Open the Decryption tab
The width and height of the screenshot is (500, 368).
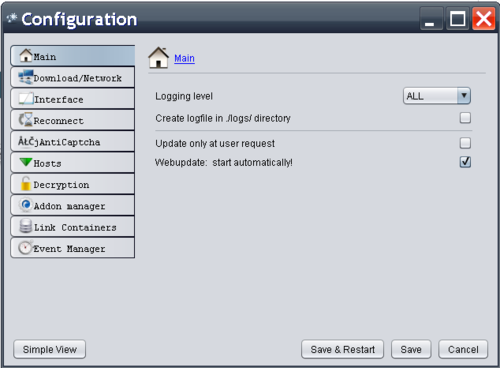[x=73, y=184]
